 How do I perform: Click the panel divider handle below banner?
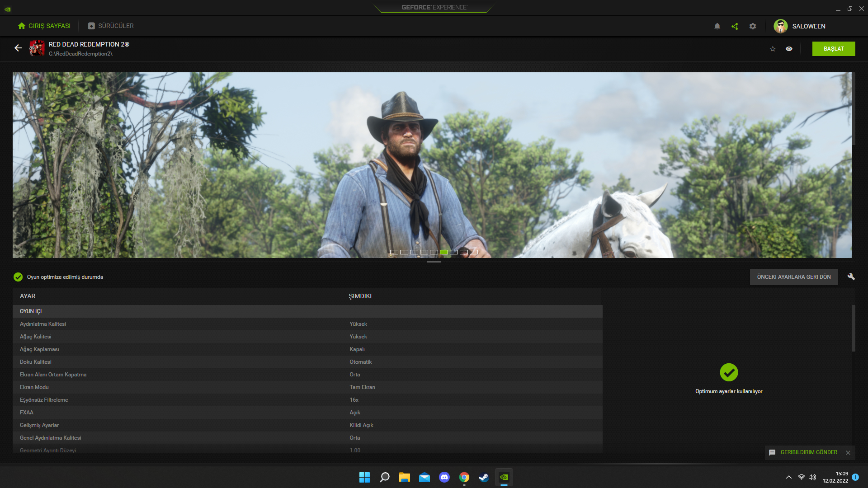(434, 262)
